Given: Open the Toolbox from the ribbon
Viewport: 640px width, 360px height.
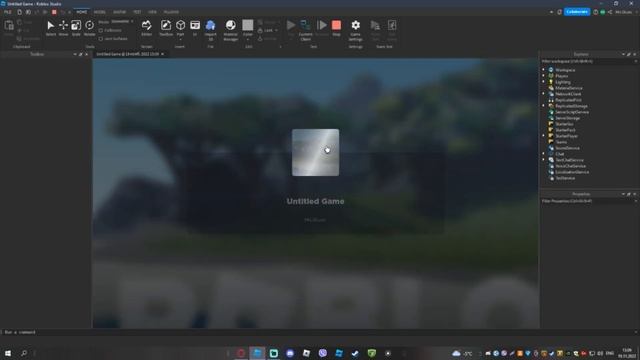Looking at the screenshot, I should pos(166,28).
